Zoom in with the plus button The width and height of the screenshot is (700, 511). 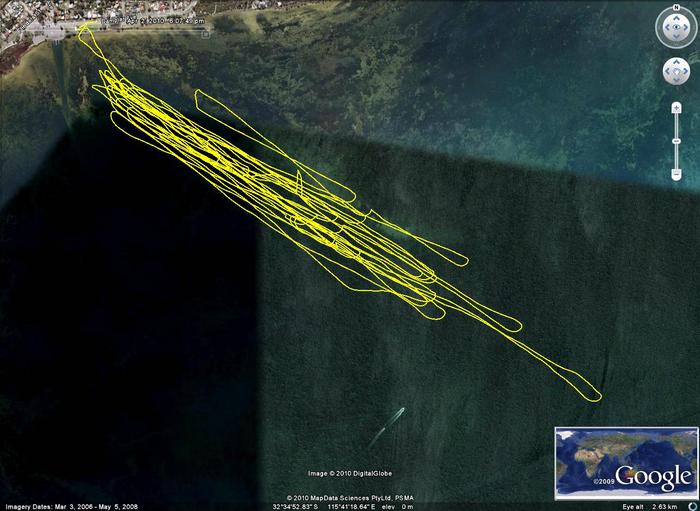tap(677, 106)
